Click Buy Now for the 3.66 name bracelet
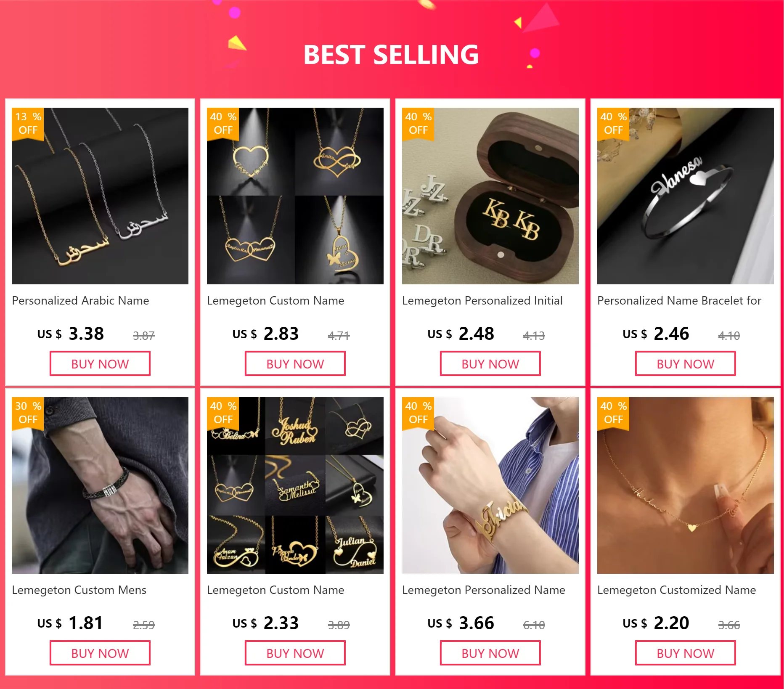784x689 pixels. (x=490, y=653)
